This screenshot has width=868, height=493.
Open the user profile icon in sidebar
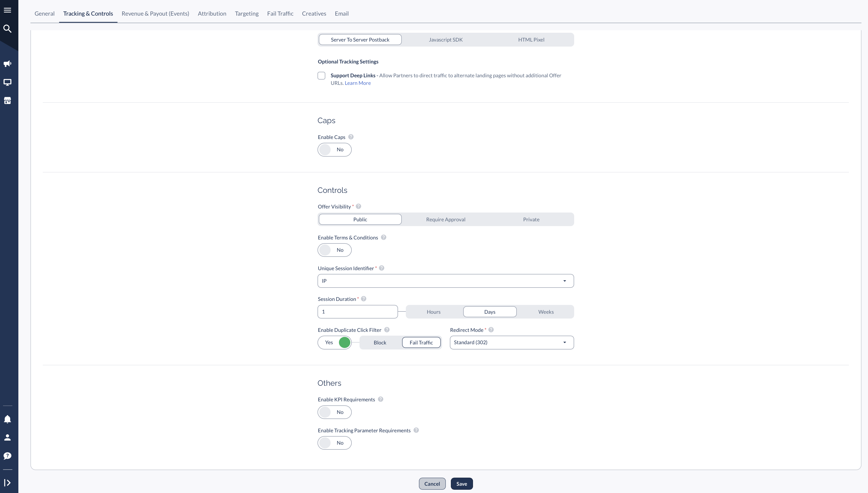[8, 437]
